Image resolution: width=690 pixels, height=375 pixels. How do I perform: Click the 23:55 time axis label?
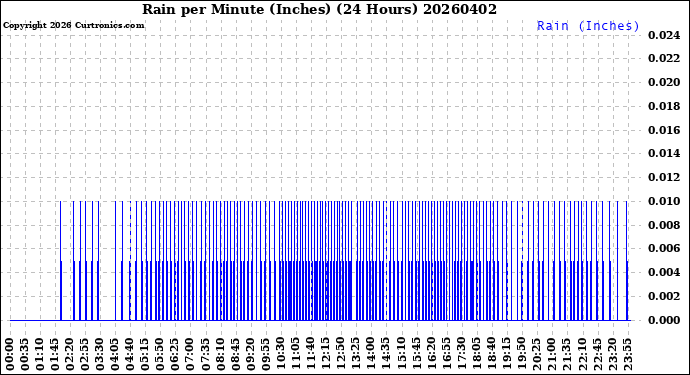pyautogui.click(x=627, y=354)
